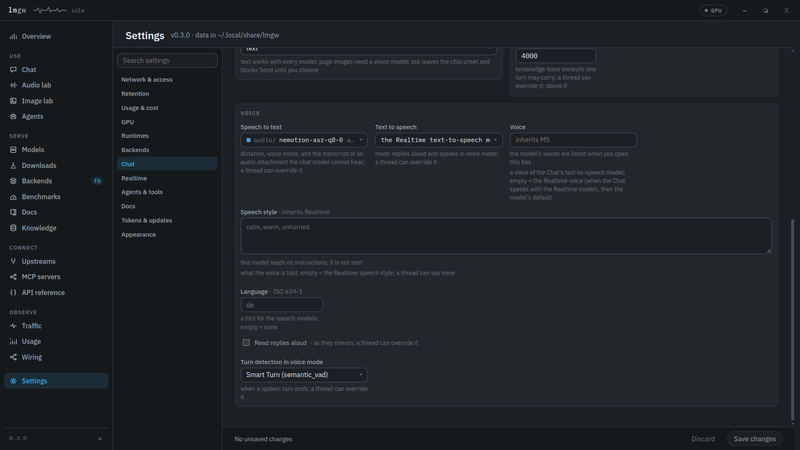Click the Benchmarks gauge icon
Screen dimensions: 800x450
point(13,196)
